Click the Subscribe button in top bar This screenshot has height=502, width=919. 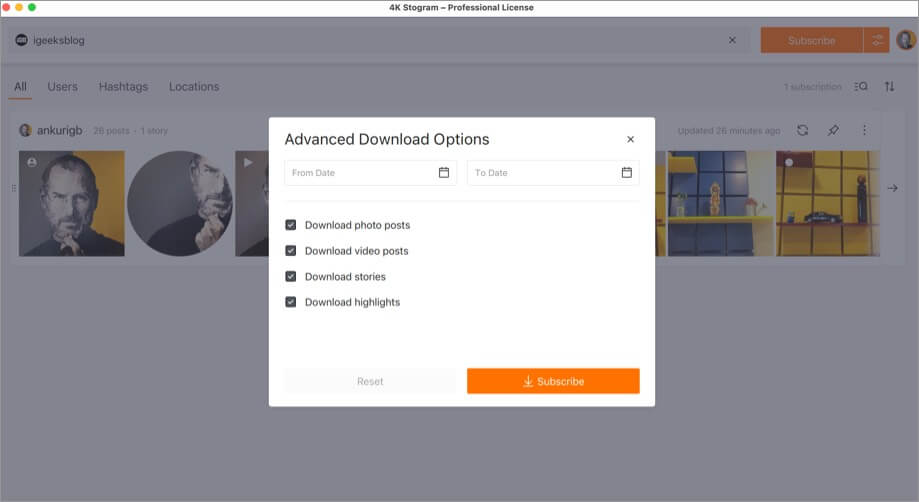click(x=812, y=40)
